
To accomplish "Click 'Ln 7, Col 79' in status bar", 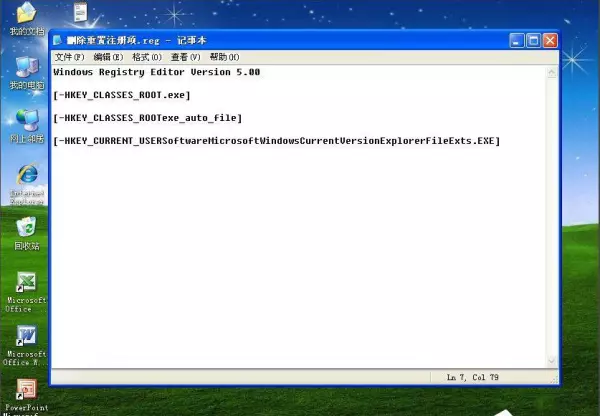I will [x=473, y=377].
